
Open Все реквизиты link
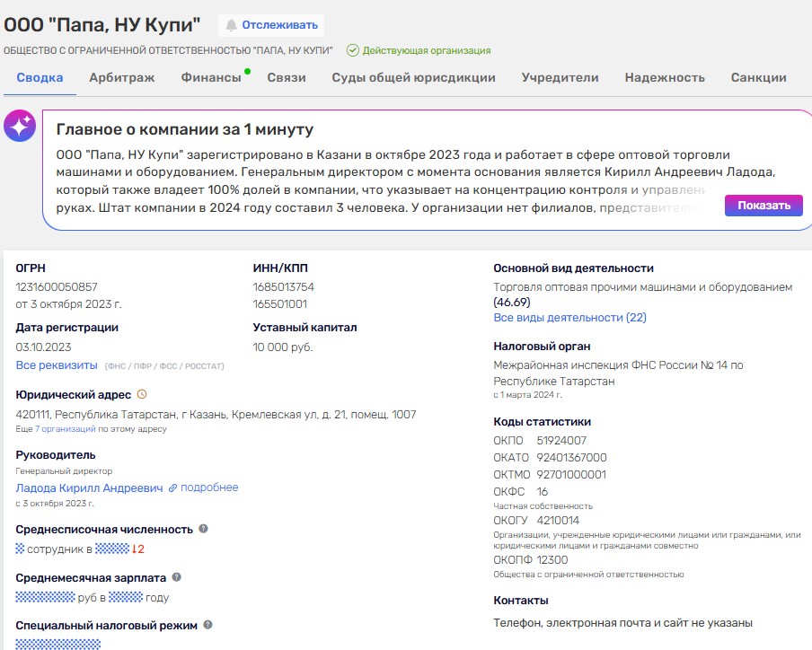click(x=56, y=365)
